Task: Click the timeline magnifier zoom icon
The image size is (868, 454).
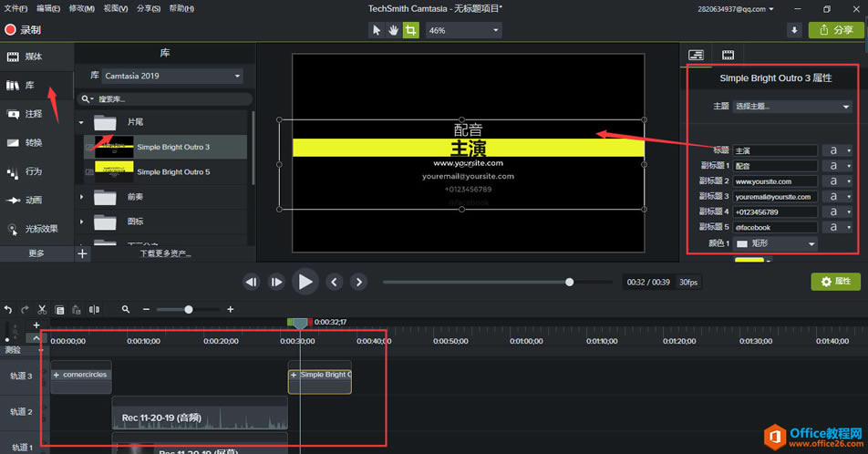Action: tap(126, 309)
